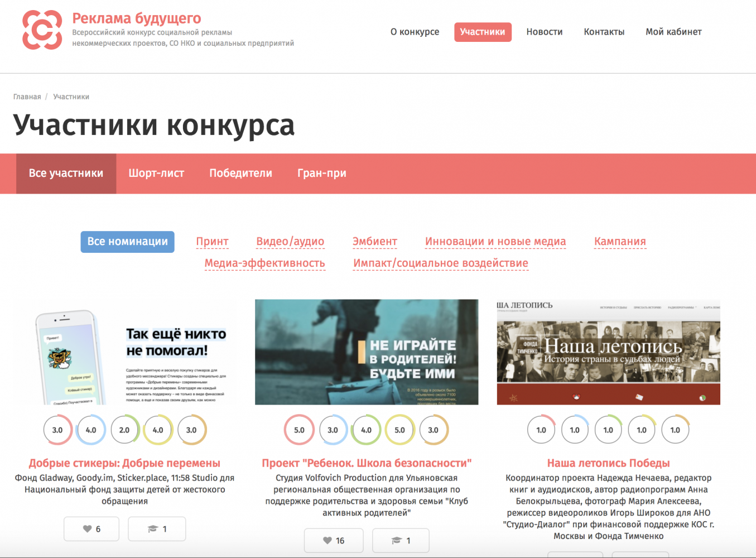Click graduation cap button under Ребенок. Школа безопасности

point(401,541)
